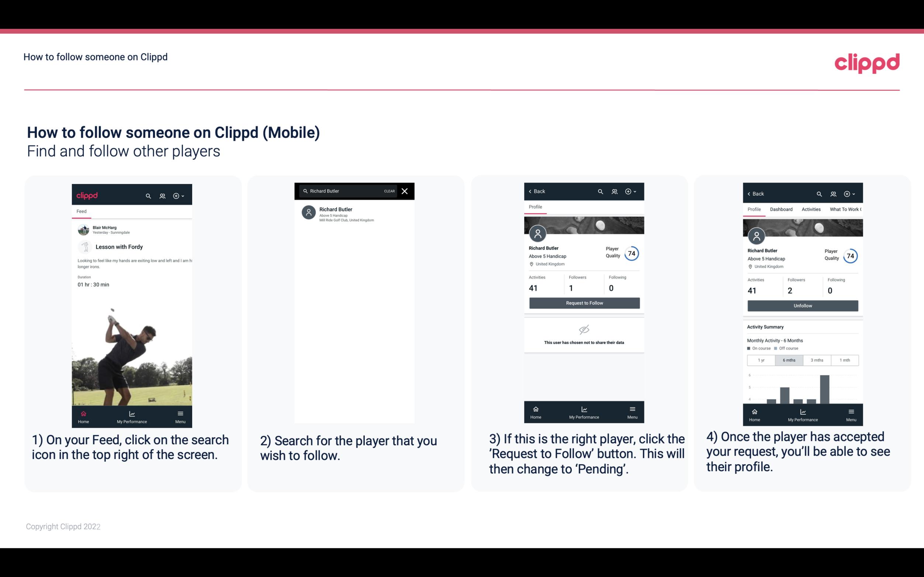Viewport: 924px width, 577px height.
Task: Click the 'Request to Follow' button
Action: tap(584, 303)
